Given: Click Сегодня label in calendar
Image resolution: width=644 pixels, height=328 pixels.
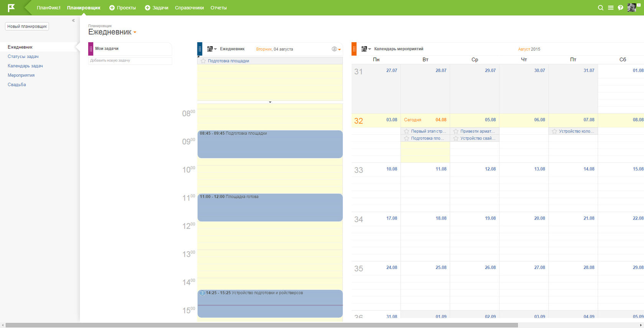Looking at the screenshot, I should [x=412, y=120].
